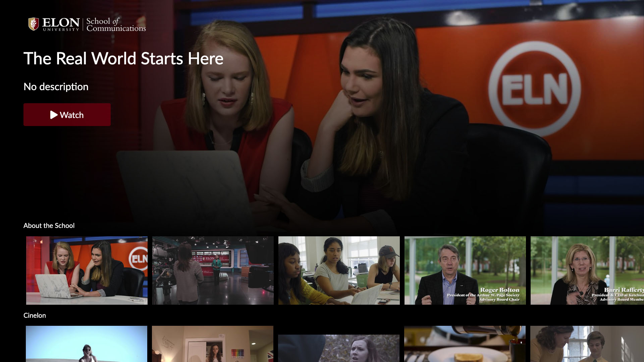
Task: Open Cinelon thumbnail with woman against blue sky
Action: [x=87, y=344]
